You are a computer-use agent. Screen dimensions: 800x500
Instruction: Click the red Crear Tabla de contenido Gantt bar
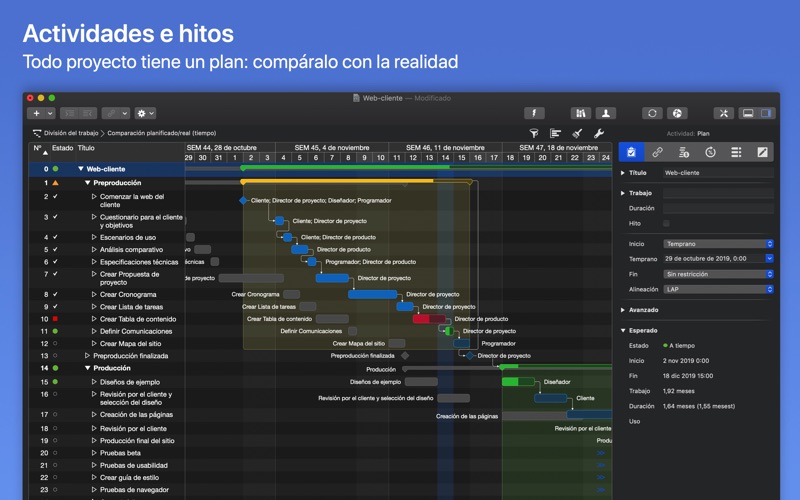pyautogui.click(x=429, y=319)
